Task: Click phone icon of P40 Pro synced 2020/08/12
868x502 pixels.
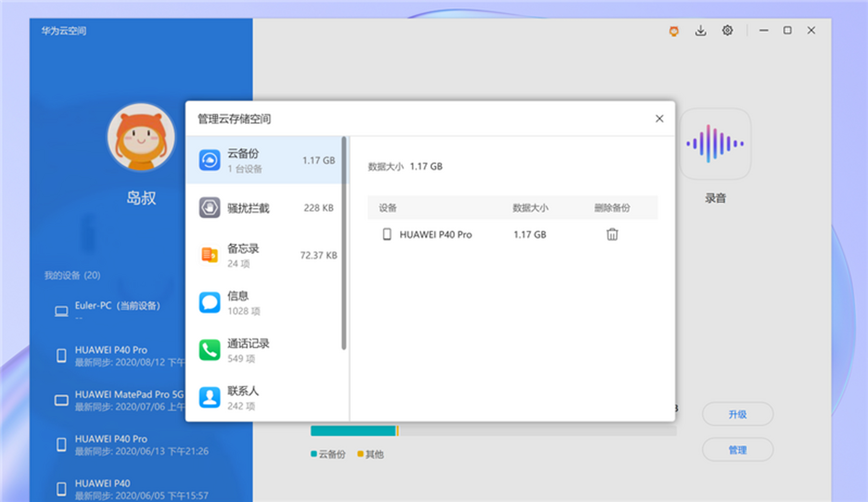Action: pyautogui.click(x=62, y=355)
